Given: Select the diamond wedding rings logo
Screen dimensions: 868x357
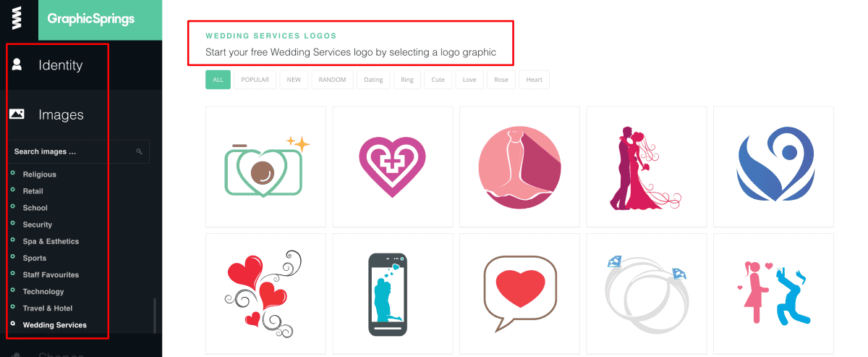Looking at the screenshot, I should click(x=647, y=293).
